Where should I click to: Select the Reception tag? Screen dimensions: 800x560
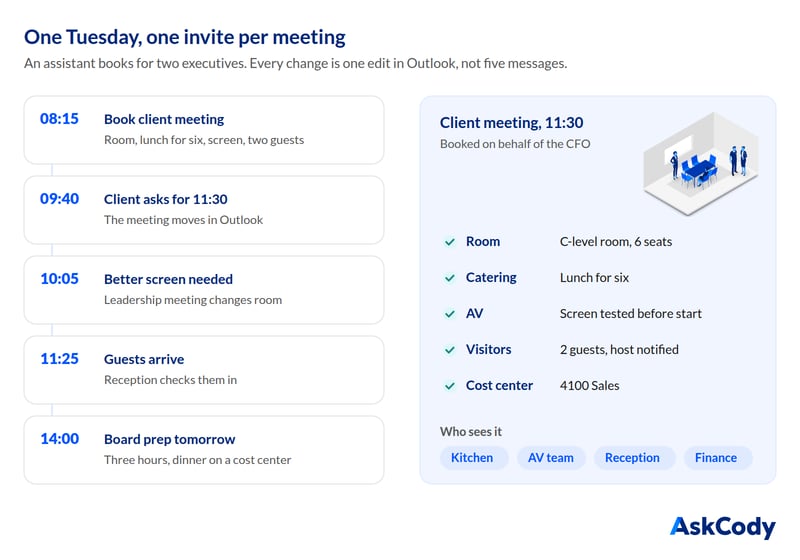[x=634, y=457]
